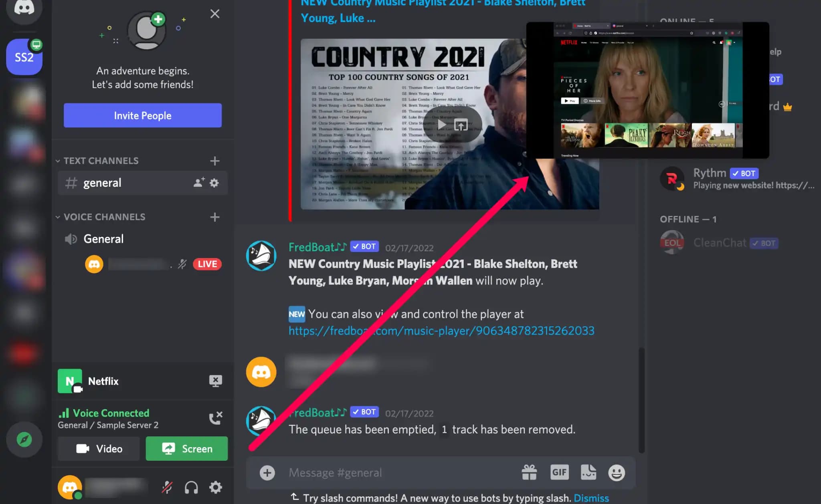Open Explore Public Servers compass icon
This screenshot has width=821, height=504.
click(24, 439)
